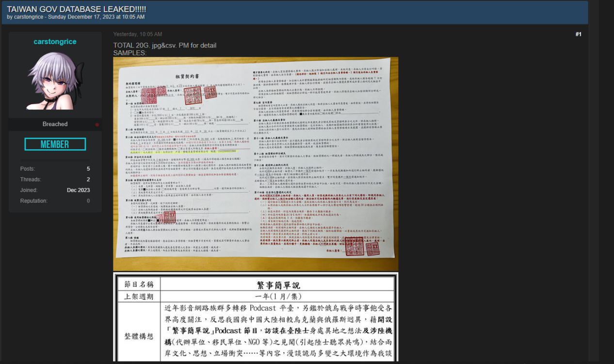The width and height of the screenshot is (614, 364).
Task: Click the post timestamp Yesterday, 10:05 AM
Action: coord(138,34)
